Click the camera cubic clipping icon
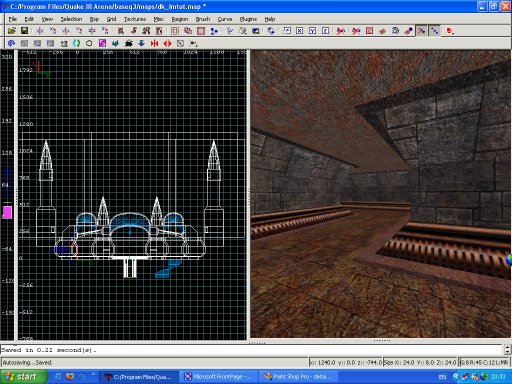Image resolution: width=512 pixels, height=384 pixels. (x=256, y=31)
